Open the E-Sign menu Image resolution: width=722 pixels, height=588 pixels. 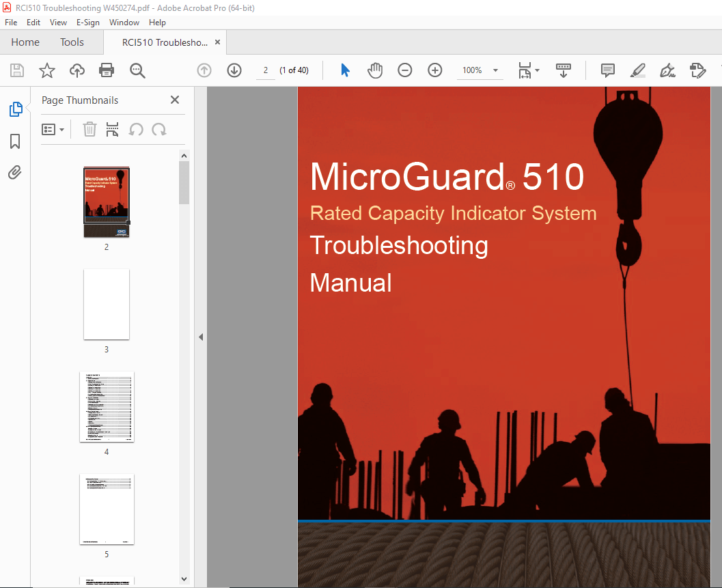pyautogui.click(x=88, y=22)
